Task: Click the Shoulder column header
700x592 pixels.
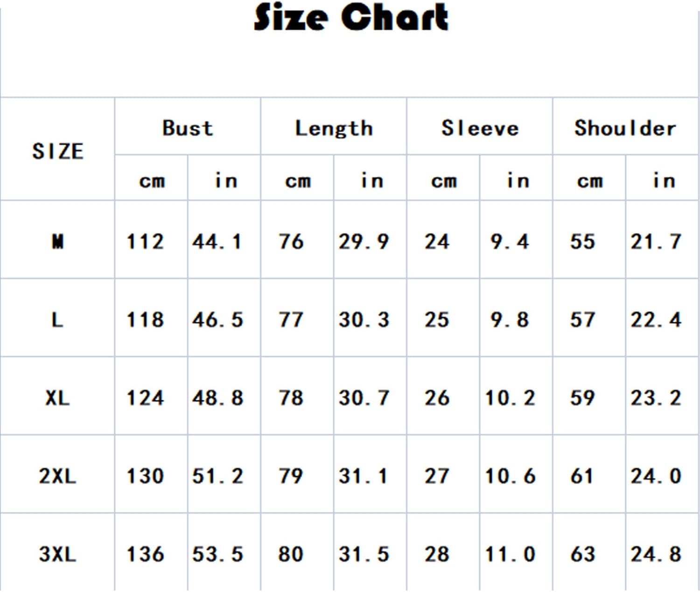Action: (625, 128)
